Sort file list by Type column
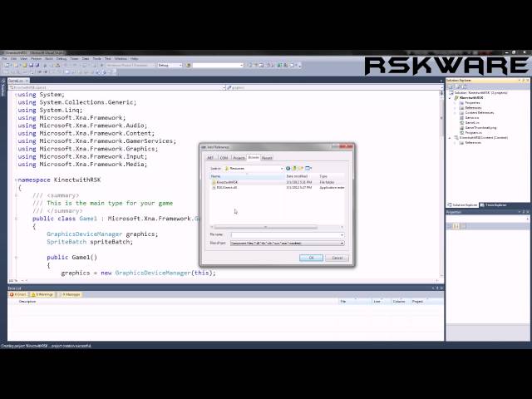532x399 pixels. click(x=332, y=176)
